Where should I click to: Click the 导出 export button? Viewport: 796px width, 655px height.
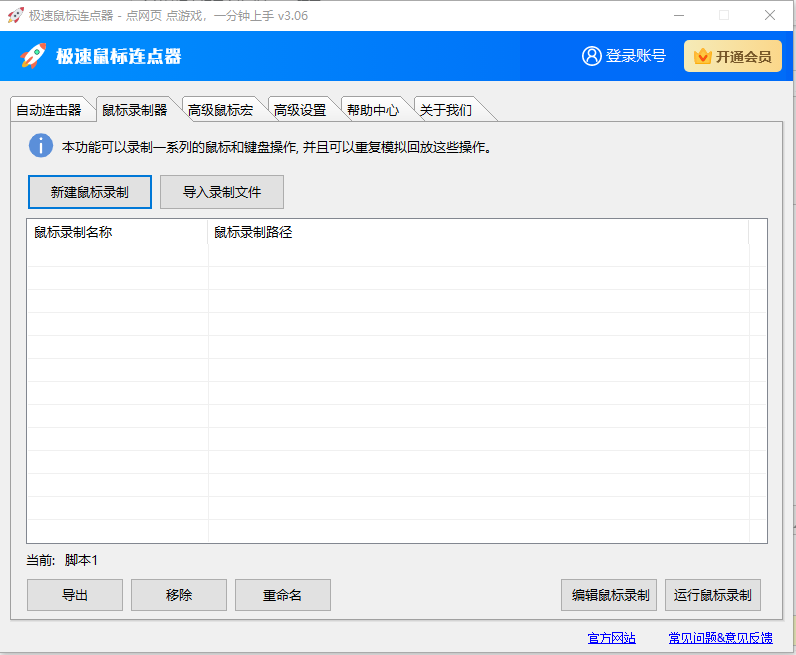pos(75,595)
